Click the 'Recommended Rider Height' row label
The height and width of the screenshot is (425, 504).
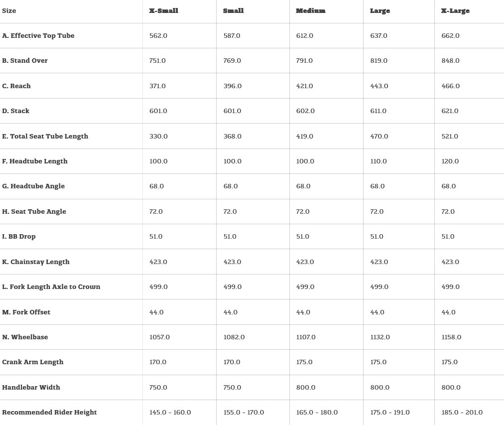point(49,413)
